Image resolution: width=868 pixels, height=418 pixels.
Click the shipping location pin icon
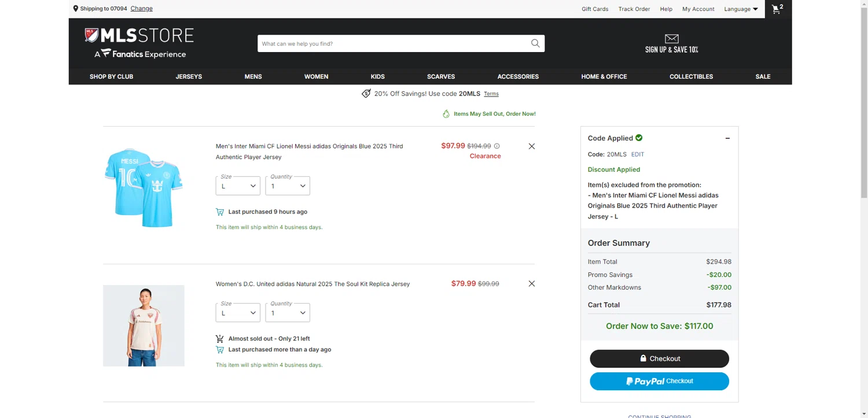tap(76, 9)
